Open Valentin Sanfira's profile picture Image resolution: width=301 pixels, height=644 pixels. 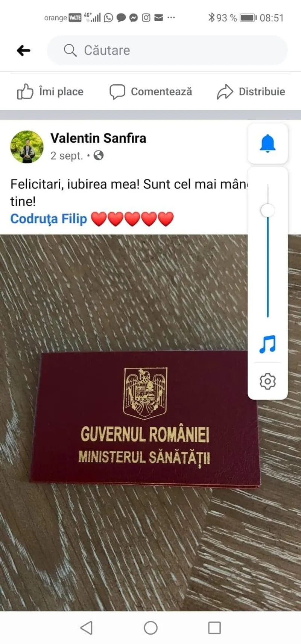pos(27,147)
